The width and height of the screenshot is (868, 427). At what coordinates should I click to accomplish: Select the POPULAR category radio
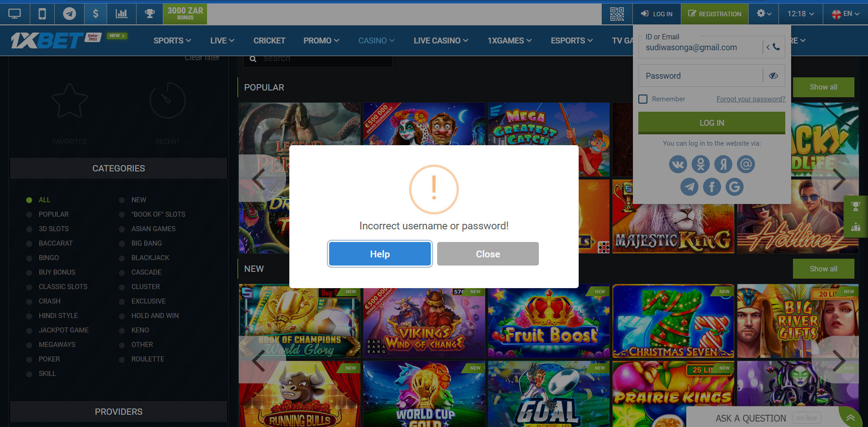coord(29,214)
